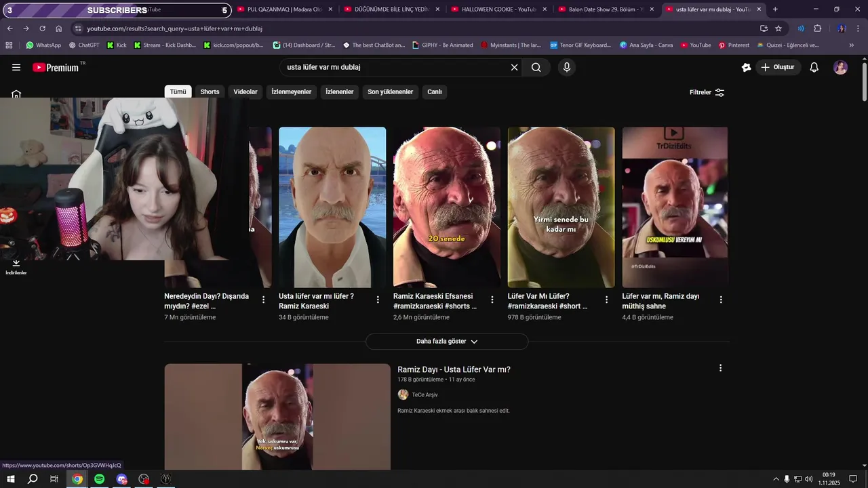The image size is (868, 488).
Task: Open options for 'Neredeydin Dayı?' short
Action: click(264, 300)
